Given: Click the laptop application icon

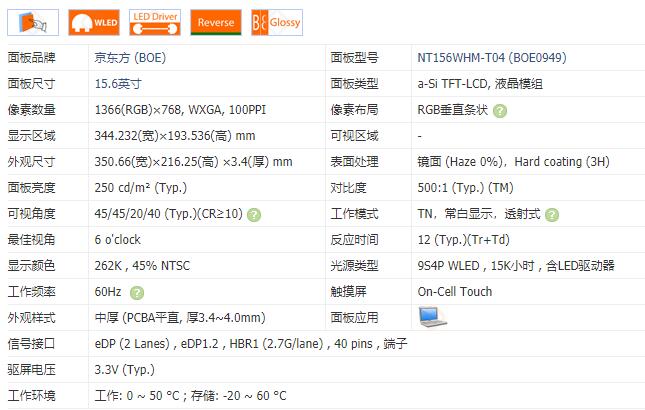Looking at the screenshot, I should pos(432,317).
